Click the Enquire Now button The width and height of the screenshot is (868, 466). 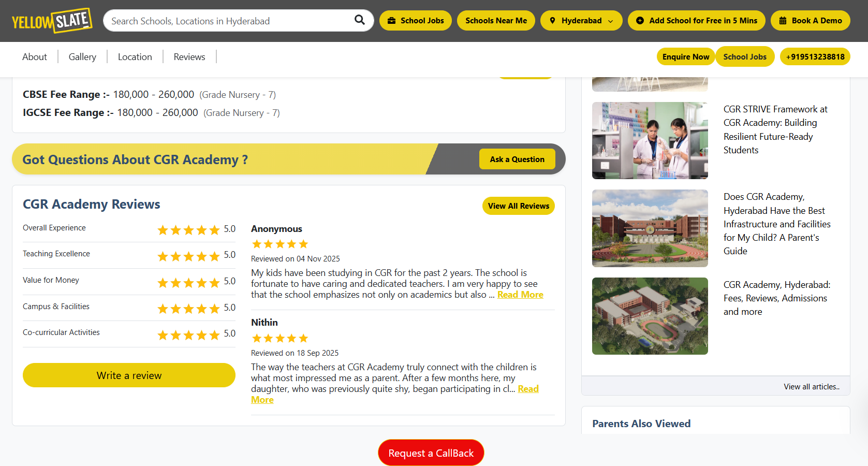pyautogui.click(x=686, y=57)
